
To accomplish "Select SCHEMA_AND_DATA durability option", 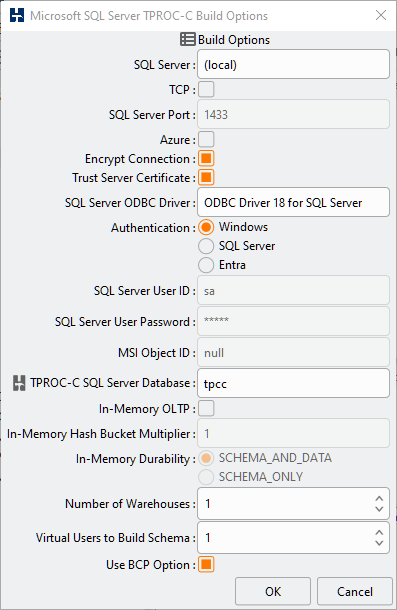I will (x=206, y=458).
